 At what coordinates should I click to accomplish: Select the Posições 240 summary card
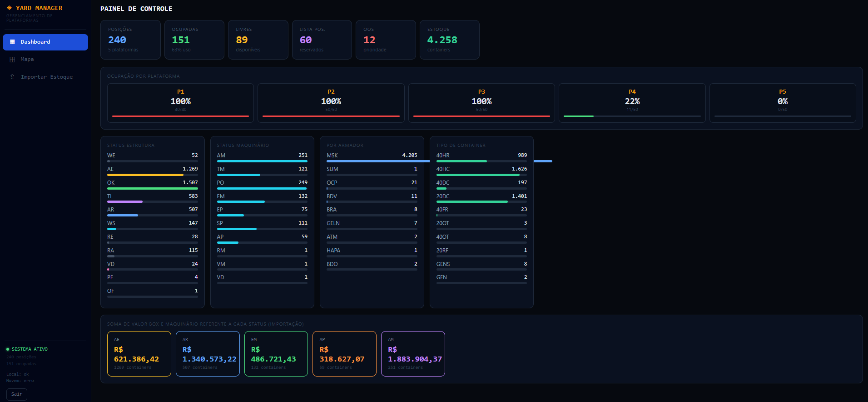(130, 40)
